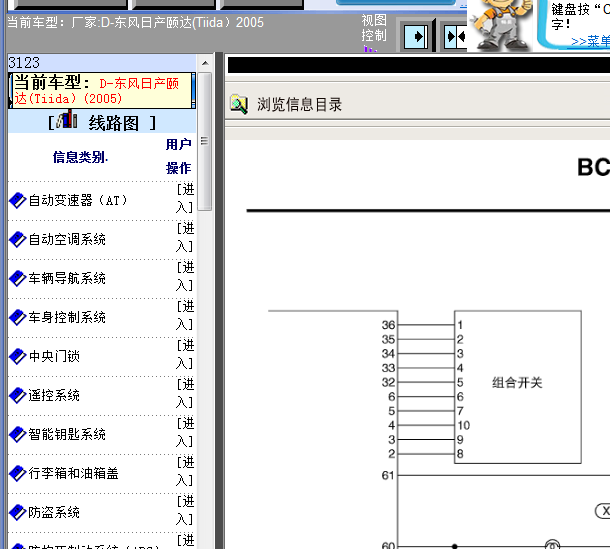Click the 视图控制 label
Image resolution: width=610 pixels, height=549 pixels.
374,28
